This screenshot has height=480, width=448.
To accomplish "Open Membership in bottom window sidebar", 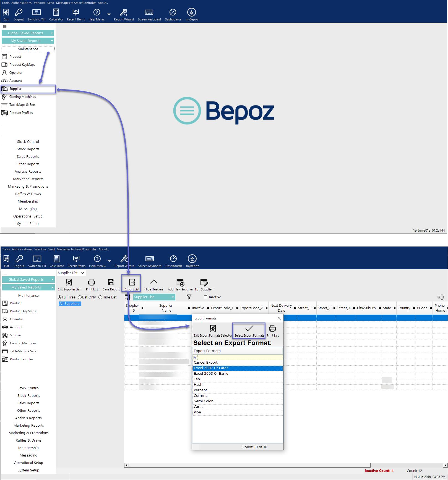I will [x=28, y=448].
